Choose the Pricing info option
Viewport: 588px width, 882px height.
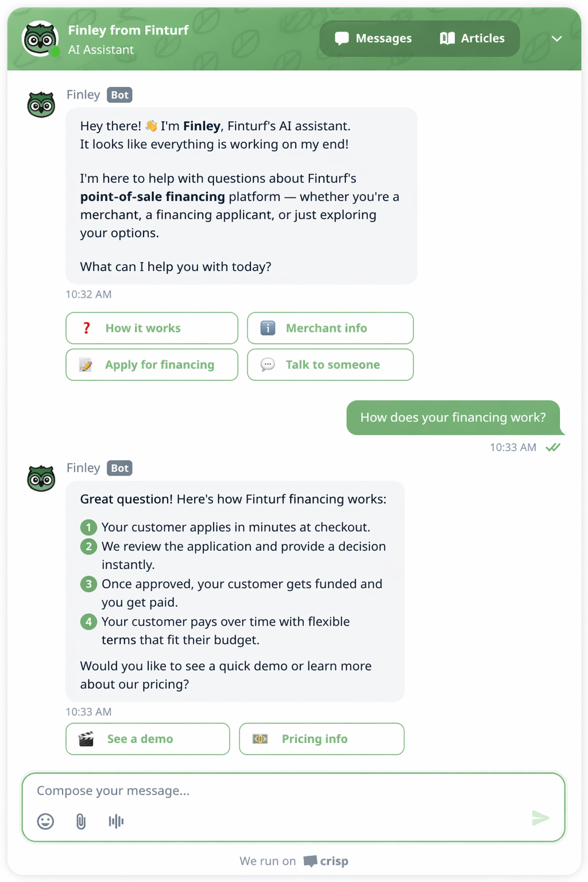point(322,738)
